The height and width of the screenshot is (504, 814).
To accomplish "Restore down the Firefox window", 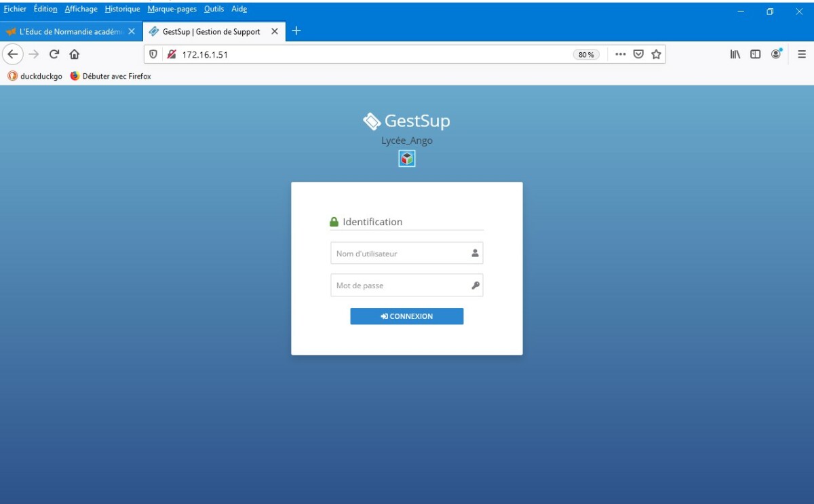I will coord(770,12).
